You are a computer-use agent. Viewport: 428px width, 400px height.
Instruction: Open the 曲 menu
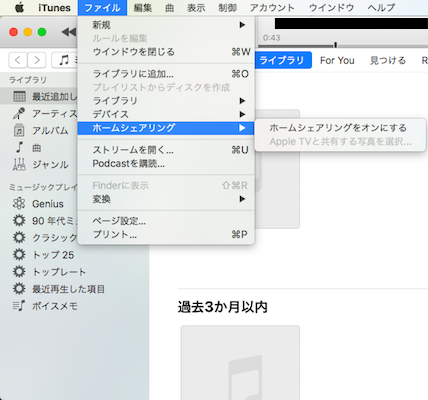[x=169, y=7]
